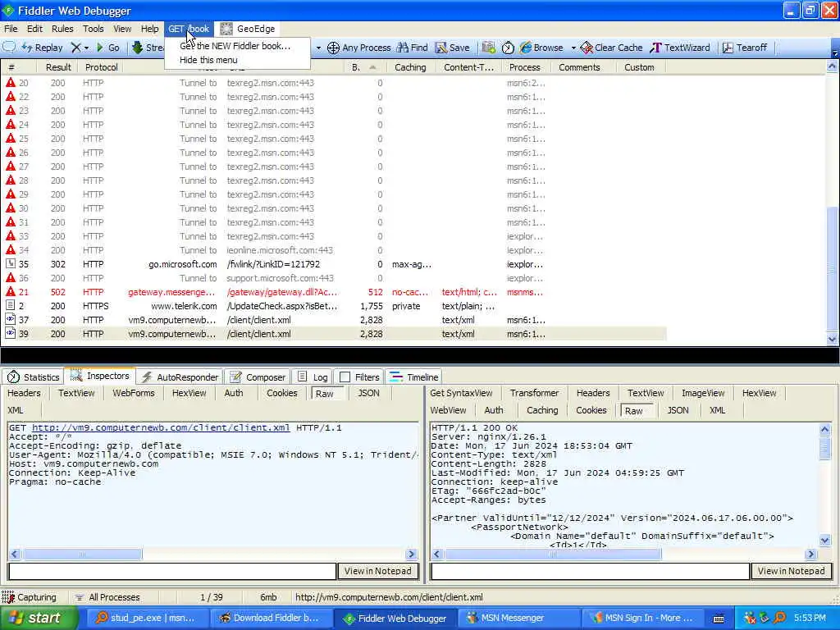Click the timer stopwatch toolbar icon
Image resolution: width=840 pixels, height=630 pixels.
pos(508,48)
